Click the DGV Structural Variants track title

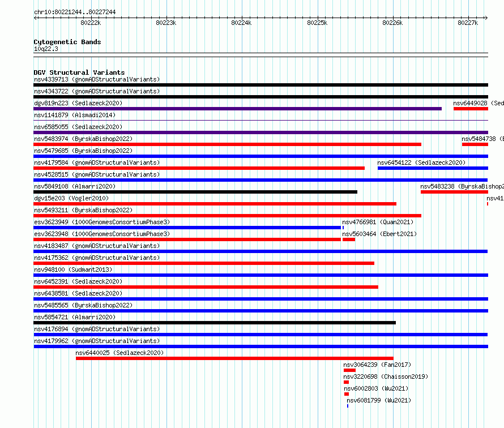click(79, 72)
